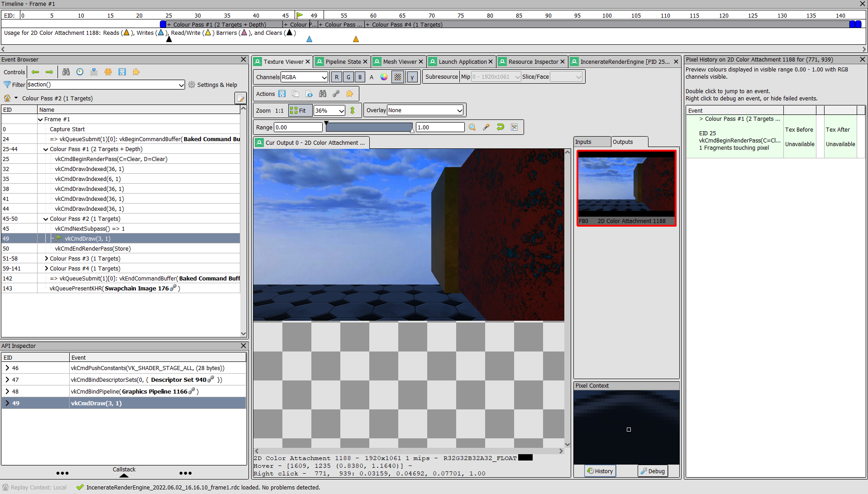This screenshot has height=494, width=868.
Task: Click the puzzle extensions icon in Event Browser
Action: (136, 72)
